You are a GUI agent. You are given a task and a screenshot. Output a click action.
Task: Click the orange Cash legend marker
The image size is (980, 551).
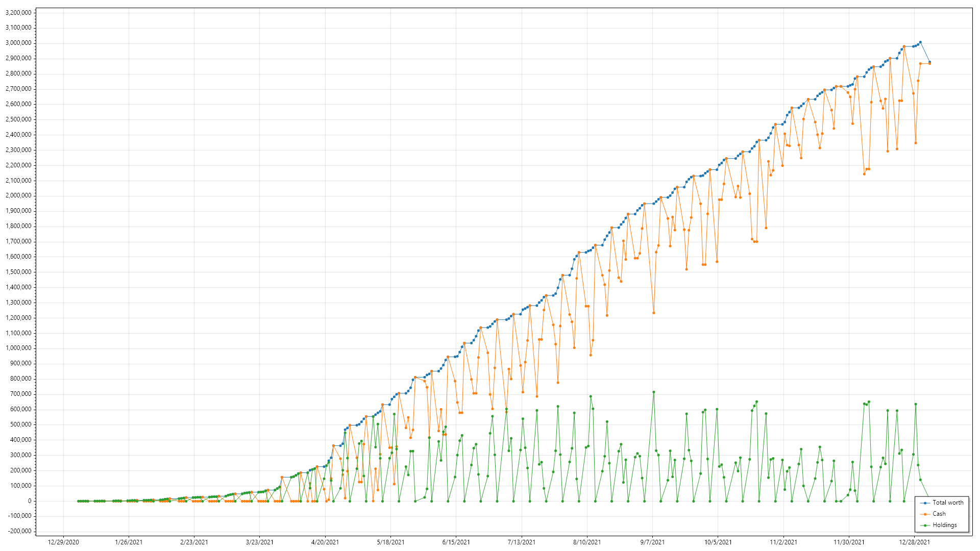(925, 514)
